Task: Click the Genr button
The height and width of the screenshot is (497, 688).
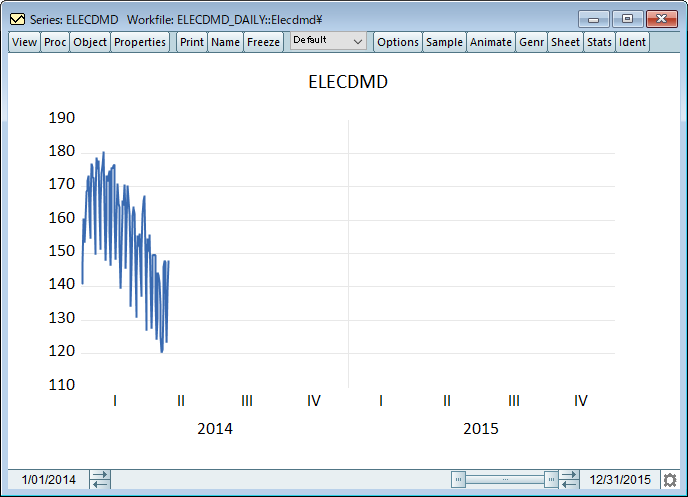Action: [x=531, y=42]
